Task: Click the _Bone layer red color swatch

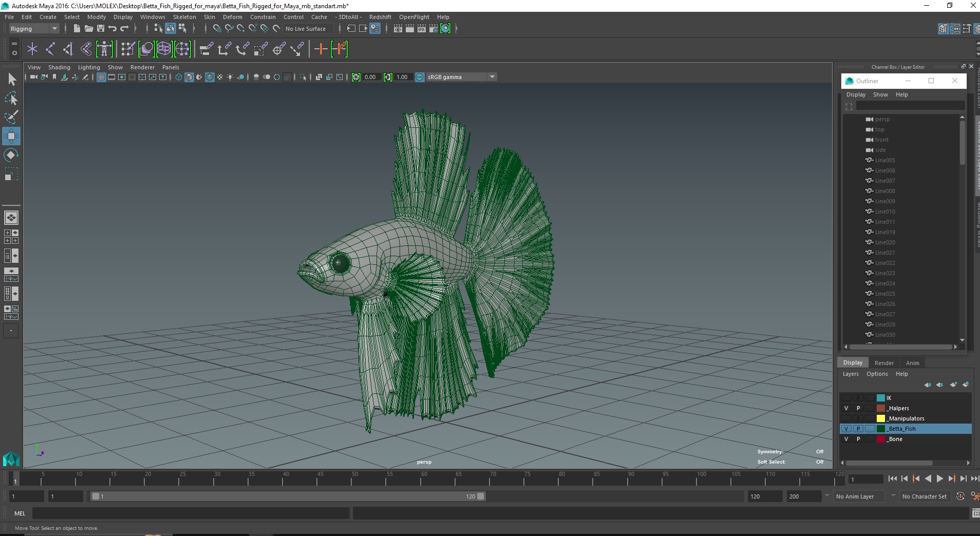Action: pos(881,439)
